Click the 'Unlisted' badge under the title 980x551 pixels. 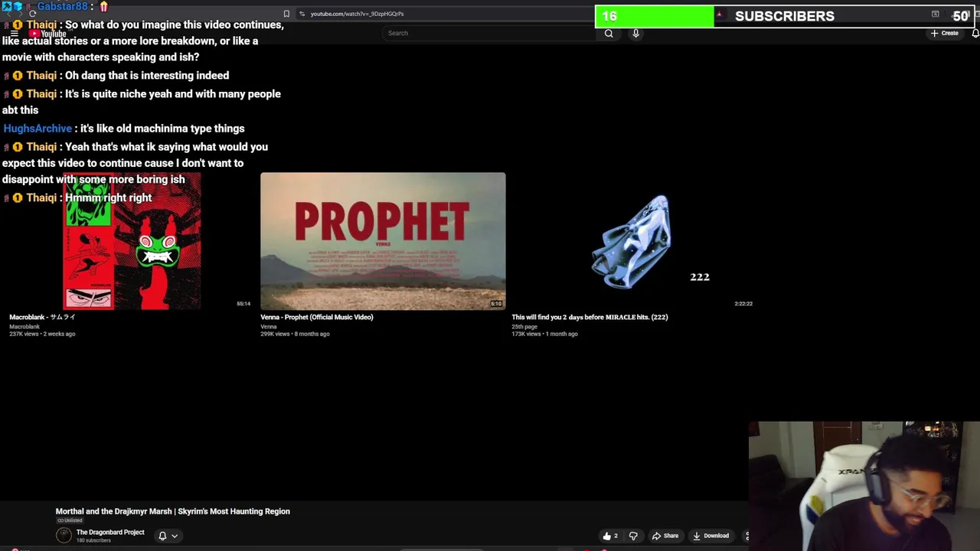pyautogui.click(x=69, y=520)
